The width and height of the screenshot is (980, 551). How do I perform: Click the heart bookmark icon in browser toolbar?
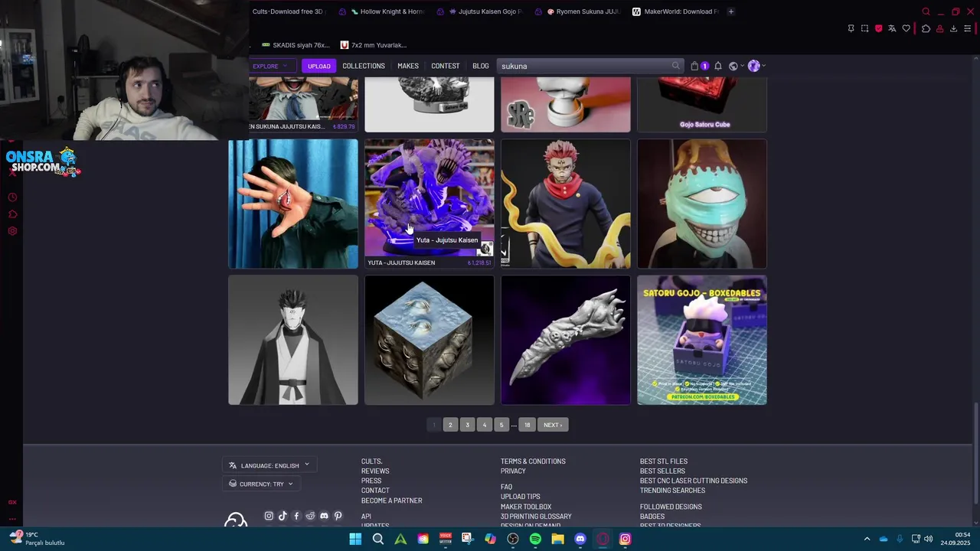[906, 28]
